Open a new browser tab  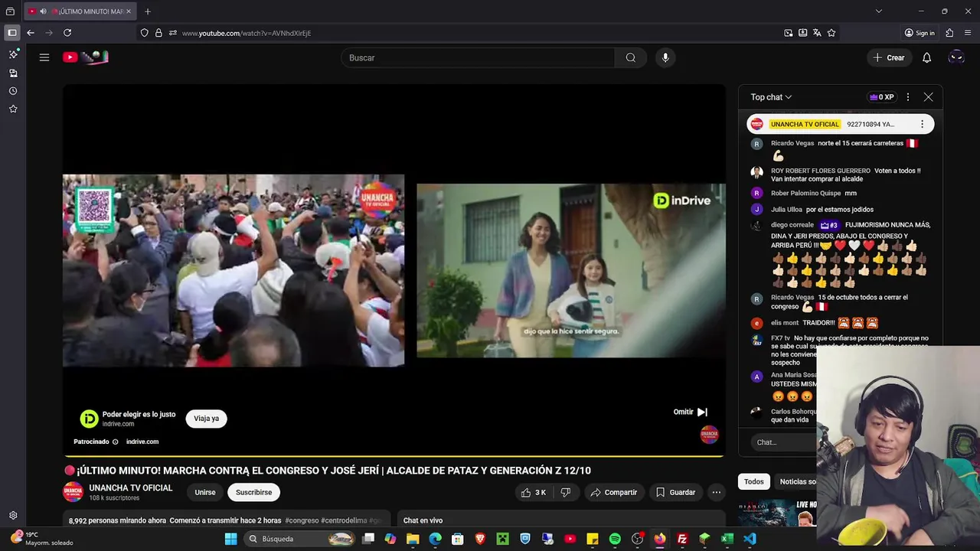click(x=148, y=11)
